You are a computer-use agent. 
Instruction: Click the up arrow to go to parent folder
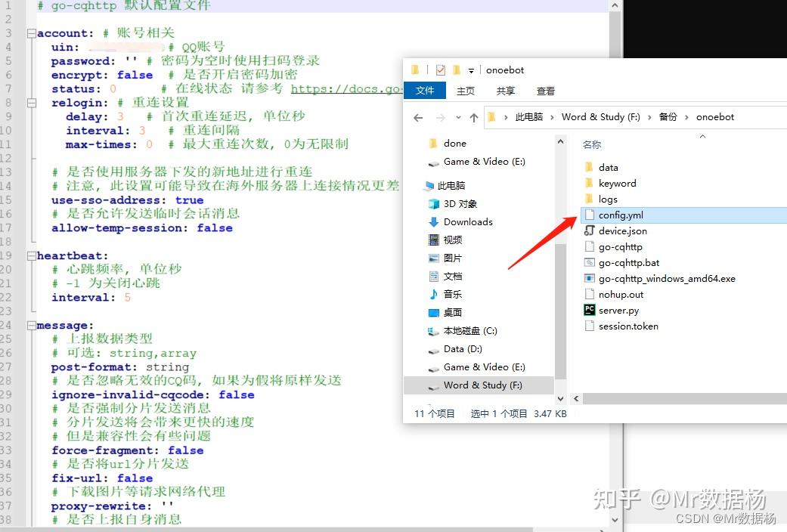coord(474,116)
